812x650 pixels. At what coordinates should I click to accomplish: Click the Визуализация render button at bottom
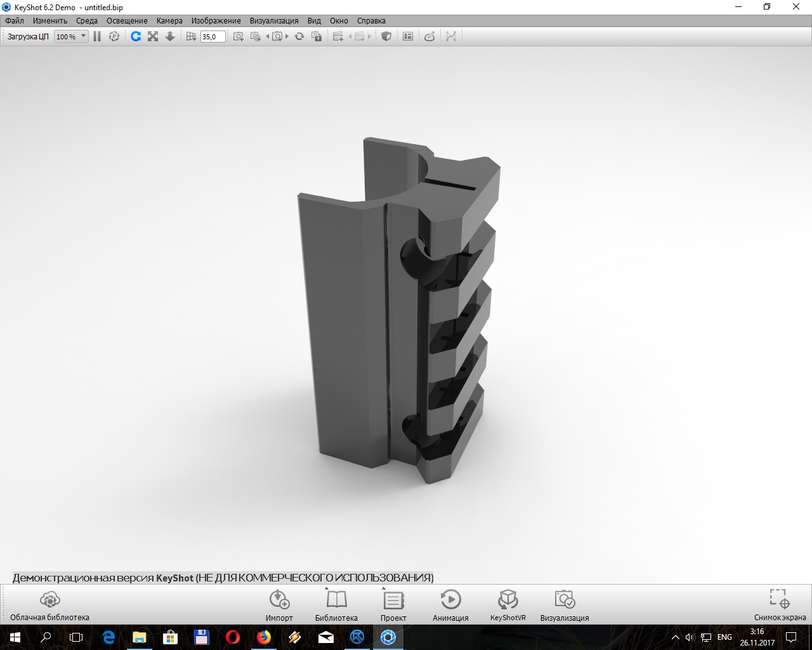pyautogui.click(x=565, y=605)
